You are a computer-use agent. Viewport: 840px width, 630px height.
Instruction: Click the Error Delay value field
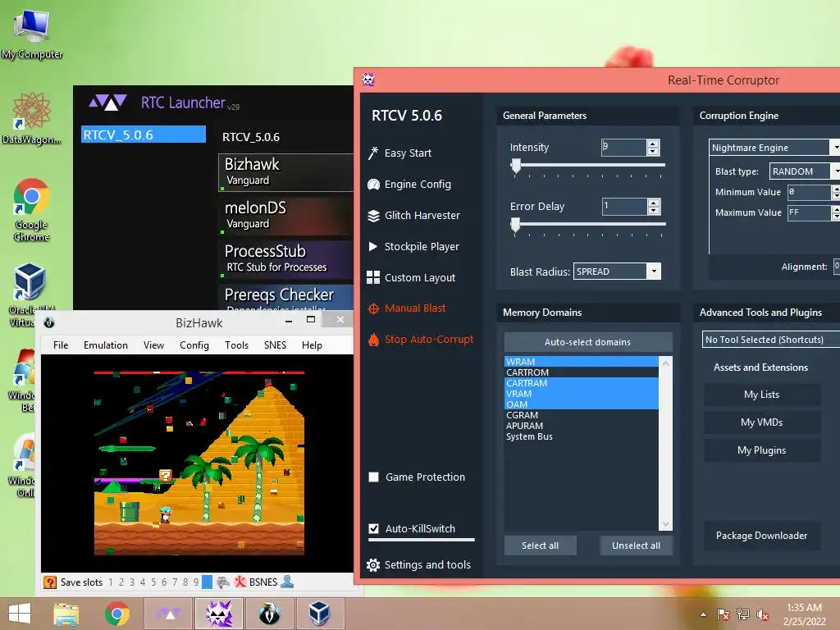pos(624,206)
